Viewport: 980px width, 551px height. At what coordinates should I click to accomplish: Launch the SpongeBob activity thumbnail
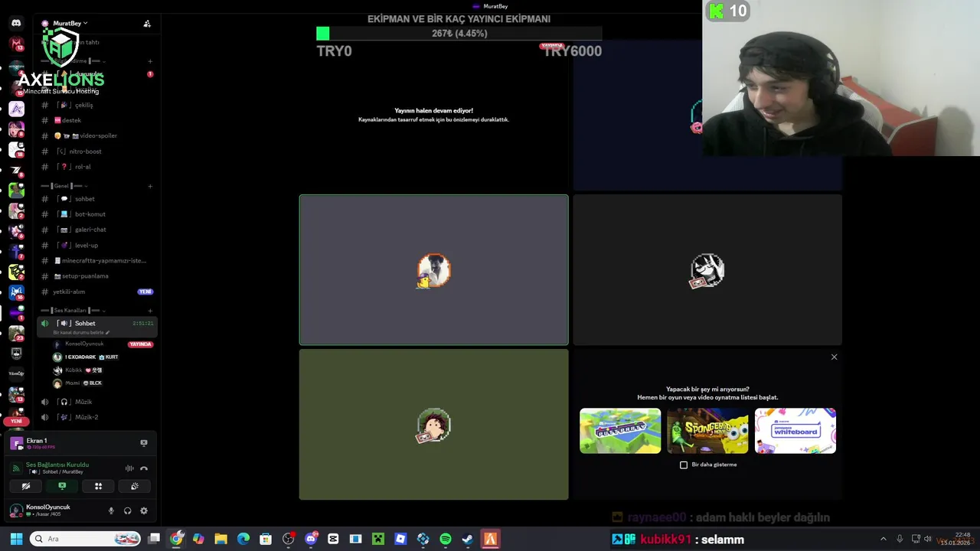[707, 431]
